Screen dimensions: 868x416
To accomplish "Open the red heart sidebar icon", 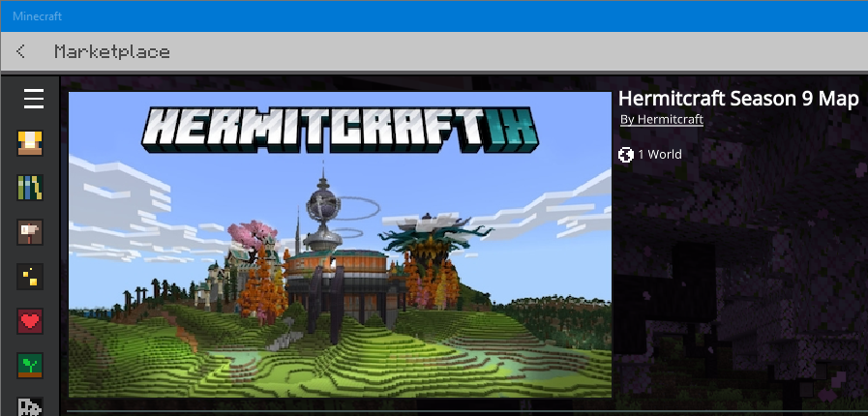I will click(29, 321).
